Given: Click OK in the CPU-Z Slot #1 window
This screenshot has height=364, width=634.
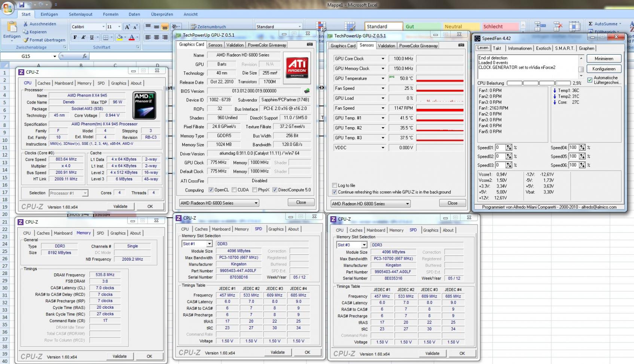Looking at the screenshot, I should [x=307, y=352].
